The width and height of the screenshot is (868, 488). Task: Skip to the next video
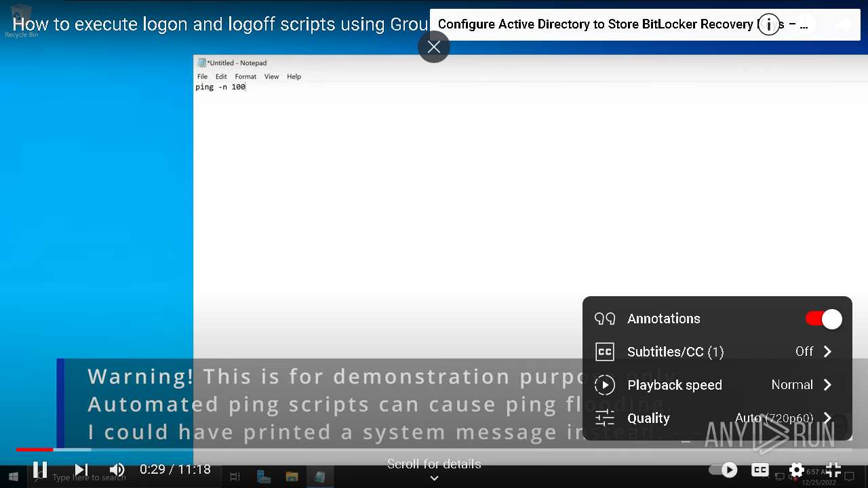[x=81, y=469]
